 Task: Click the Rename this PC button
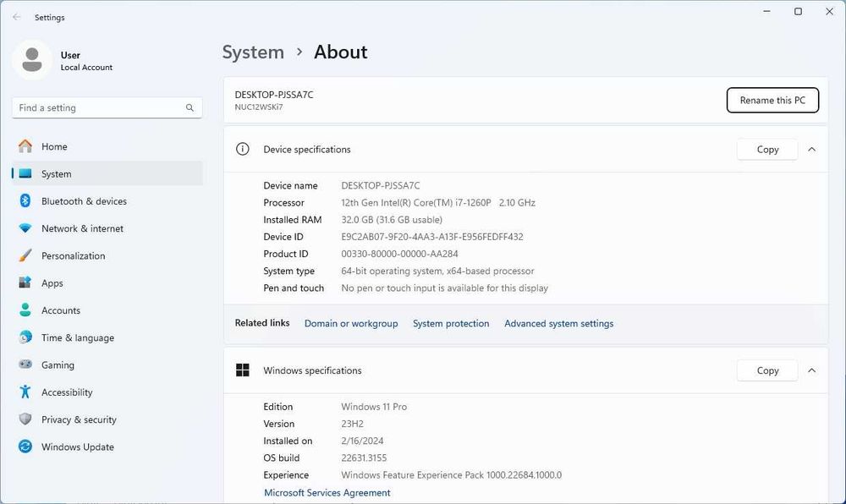772,101
